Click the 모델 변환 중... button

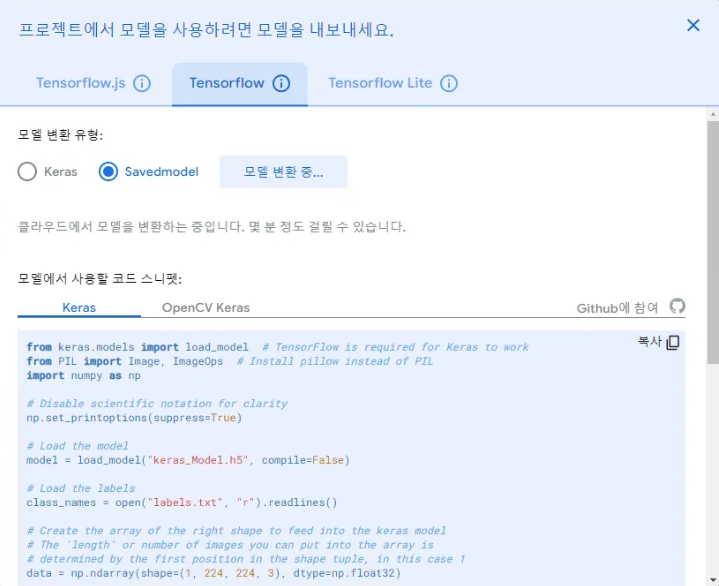coord(283,172)
